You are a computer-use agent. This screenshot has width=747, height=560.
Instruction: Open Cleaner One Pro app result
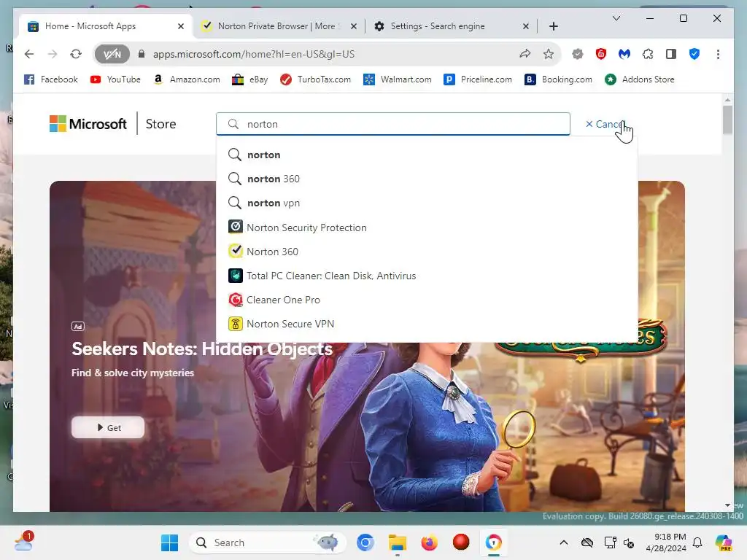tap(427, 300)
